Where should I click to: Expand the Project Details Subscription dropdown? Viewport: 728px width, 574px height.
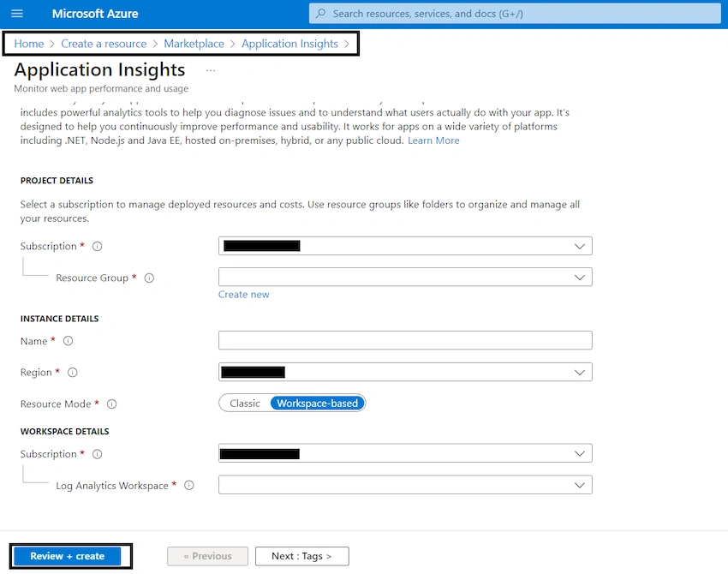click(x=405, y=246)
